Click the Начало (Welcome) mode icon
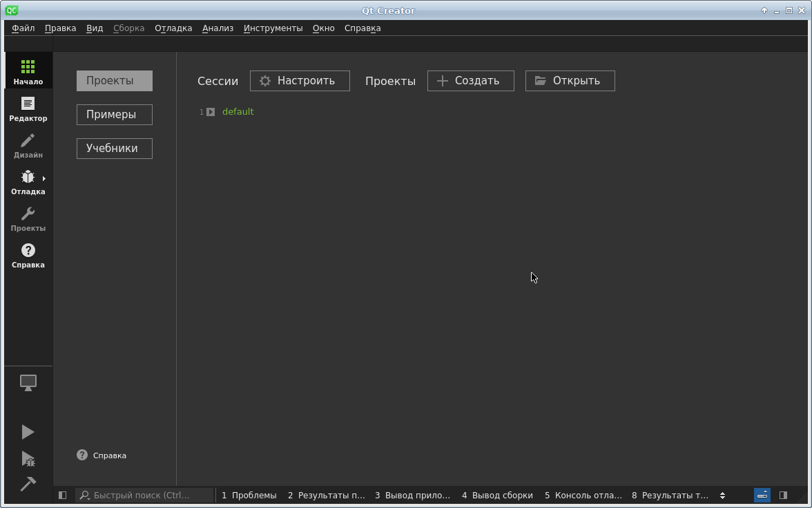 (28, 71)
